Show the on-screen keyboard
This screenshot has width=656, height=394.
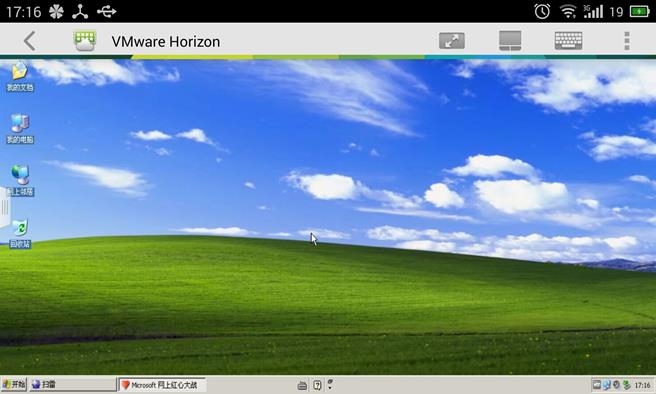pos(568,41)
